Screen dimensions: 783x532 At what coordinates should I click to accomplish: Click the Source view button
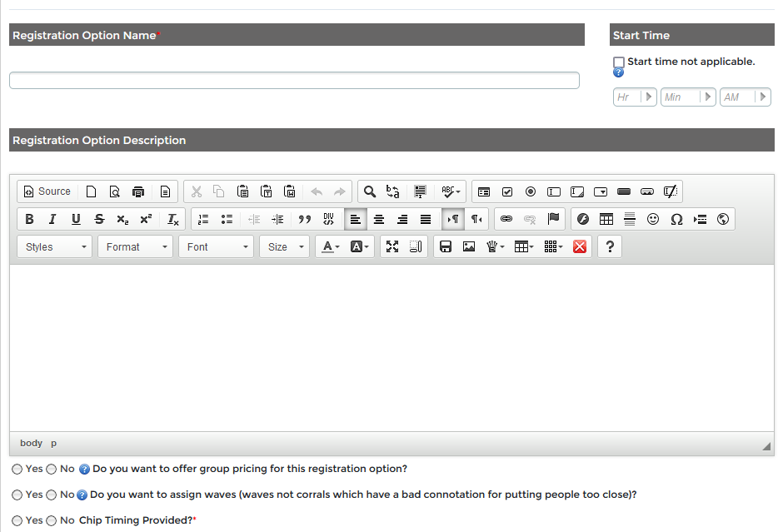(47, 191)
